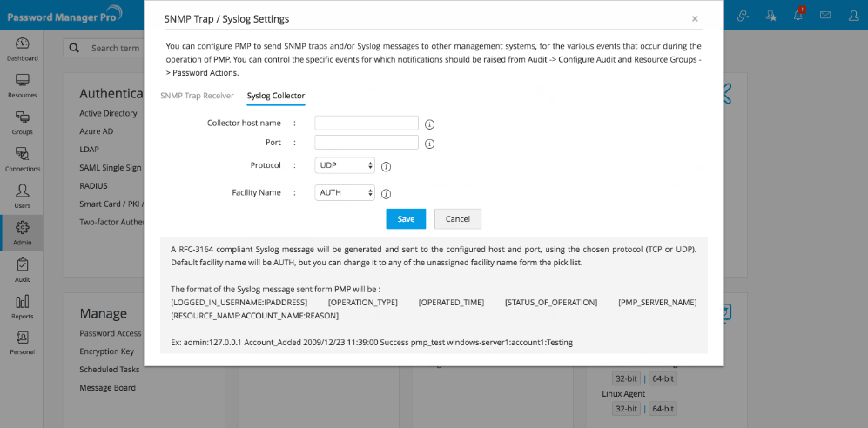Open the Audit section
868x428 pixels.
click(x=22, y=269)
